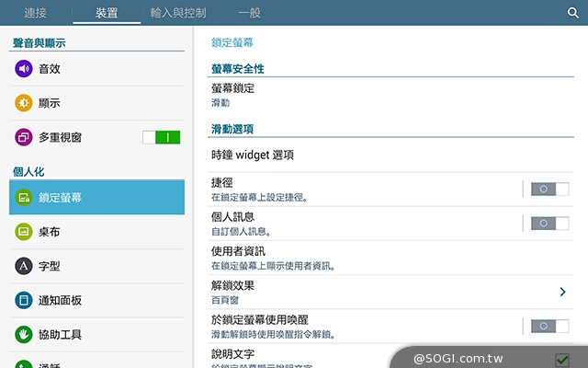Uncheck the 說明文字 checkbox
This screenshot has height=368, width=588.
pyautogui.click(x=561, y=359)
